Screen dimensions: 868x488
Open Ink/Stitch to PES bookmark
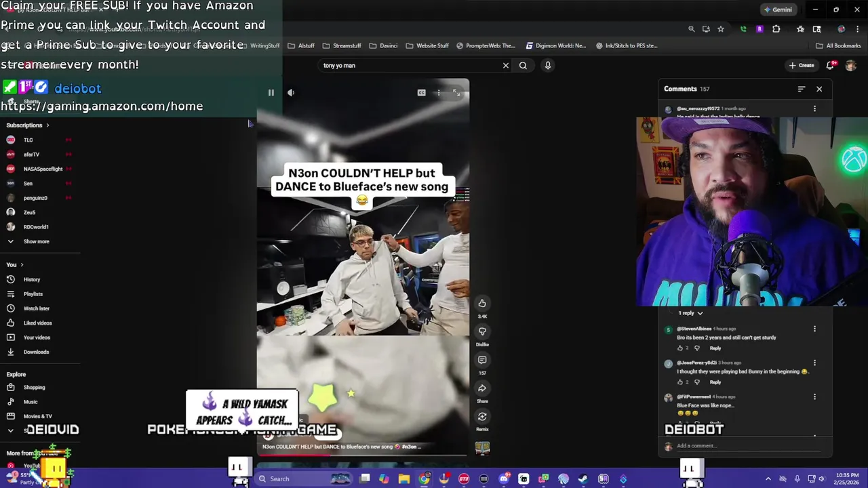(x=627, y=46)
